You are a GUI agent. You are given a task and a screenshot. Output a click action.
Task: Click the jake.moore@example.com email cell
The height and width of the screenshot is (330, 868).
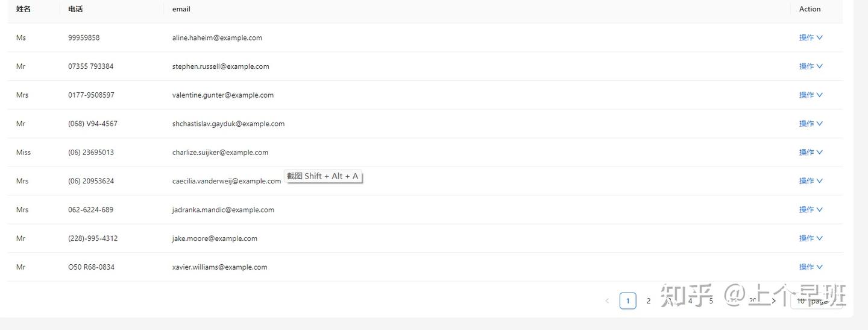pos(215,238)
